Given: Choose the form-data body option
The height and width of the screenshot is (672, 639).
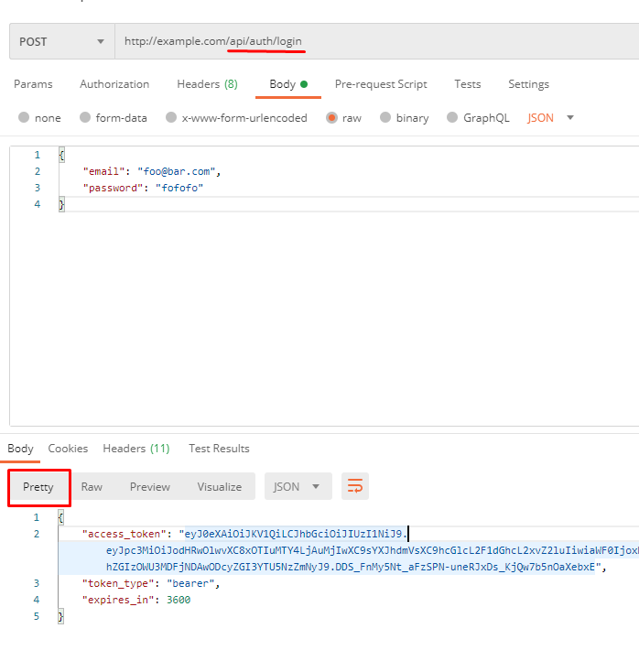Looking at the screenshot, I should (x=85, y=118).
